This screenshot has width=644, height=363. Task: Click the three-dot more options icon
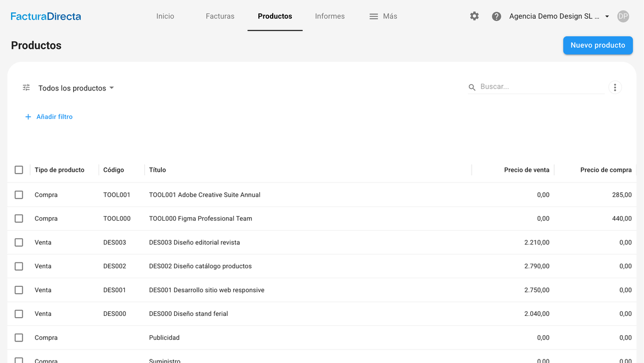(x=615, y=88)
